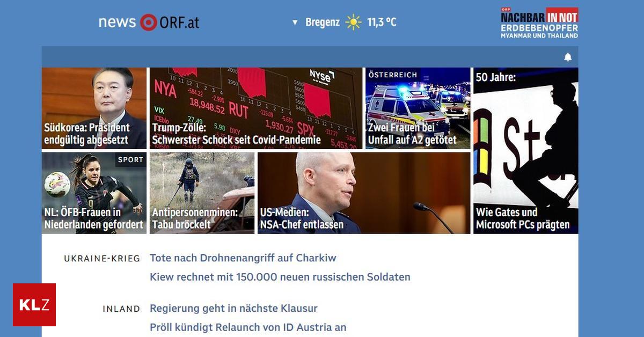Screen dimensions: 644x337
Task: Click the sun weather icon
Action: coord(353,22)
